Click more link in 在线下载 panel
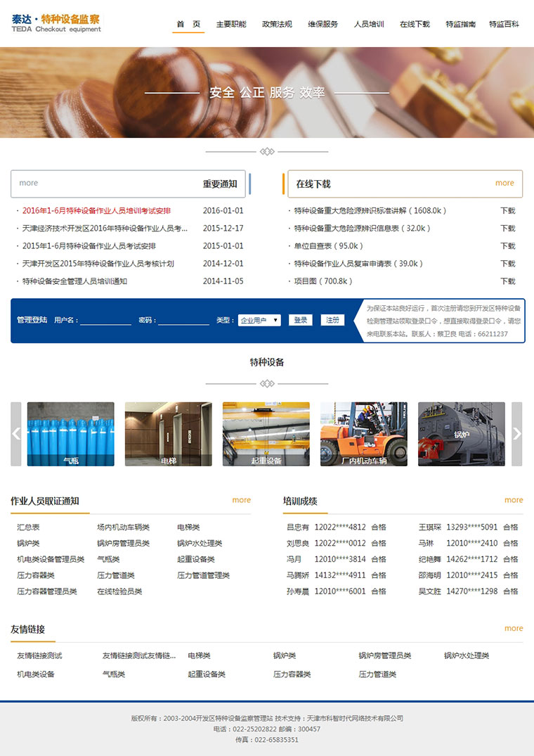This screenshot has width=534, height=756. click(504, 184)
